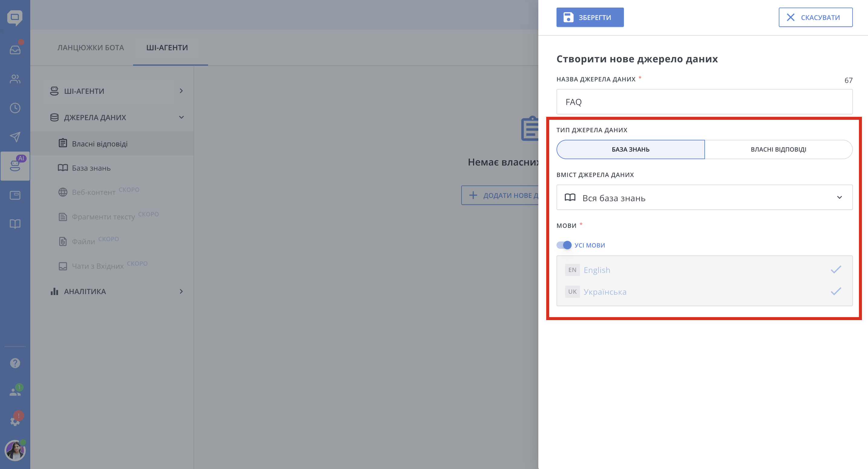868x469 pixels.
Task: Open База знань in the sidebar
Action: pyautogui.click(x=112, y=168)
